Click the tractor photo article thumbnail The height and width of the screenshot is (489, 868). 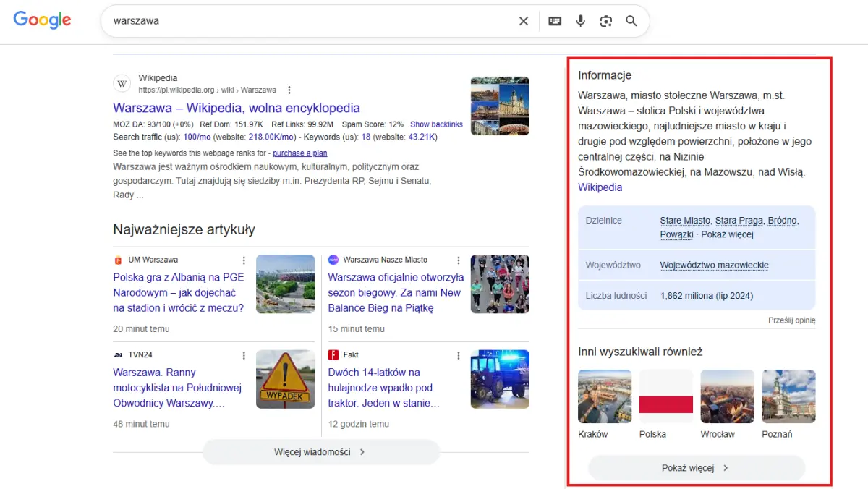pyautogui.click(x=500, y=379)
